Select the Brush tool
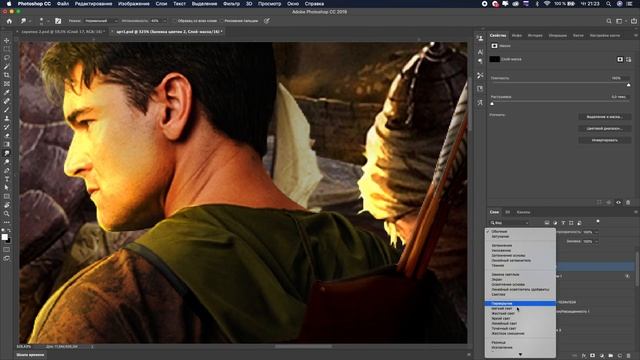This screenshot has width=640, height=360. point(7,109)
